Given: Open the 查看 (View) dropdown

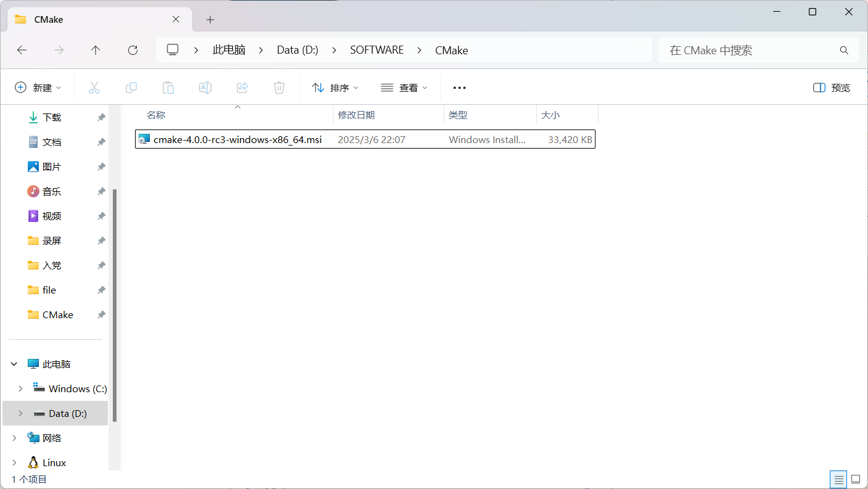Looking at the screenshot, I should pos(404,88).
